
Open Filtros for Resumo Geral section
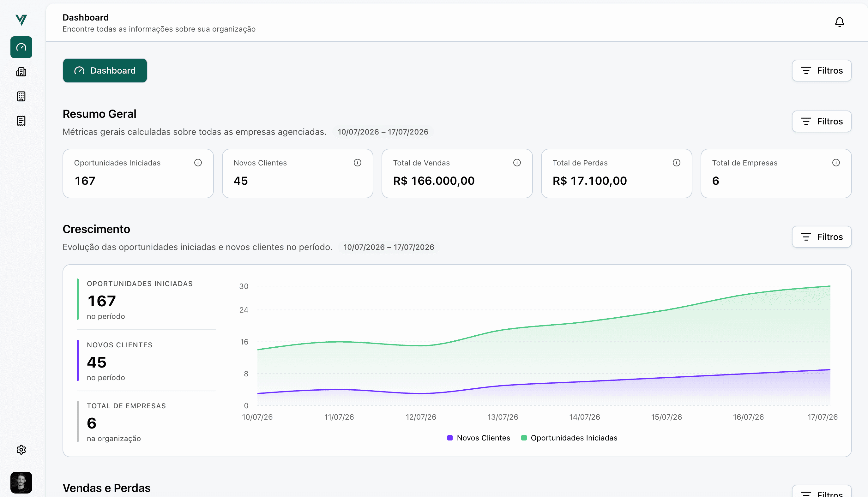(822, 122)
